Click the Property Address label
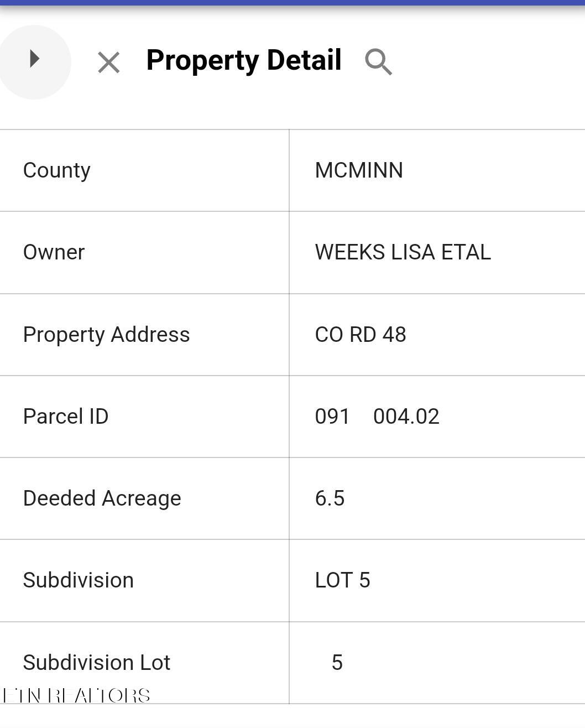This screenshot has width=585, height=728. 106,335
